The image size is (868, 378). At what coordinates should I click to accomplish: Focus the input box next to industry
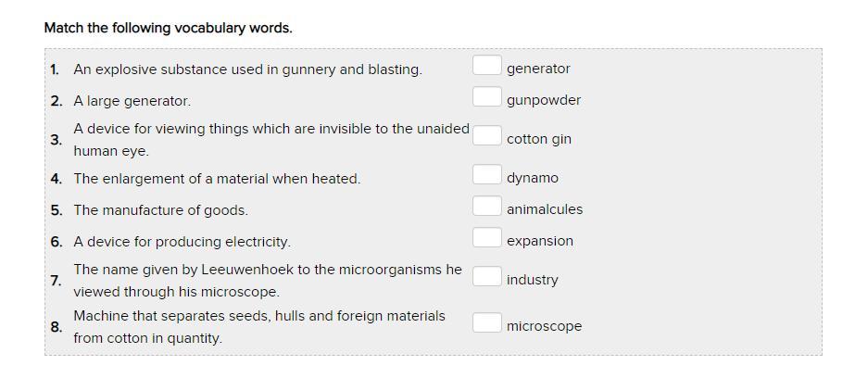pos(486,277)
